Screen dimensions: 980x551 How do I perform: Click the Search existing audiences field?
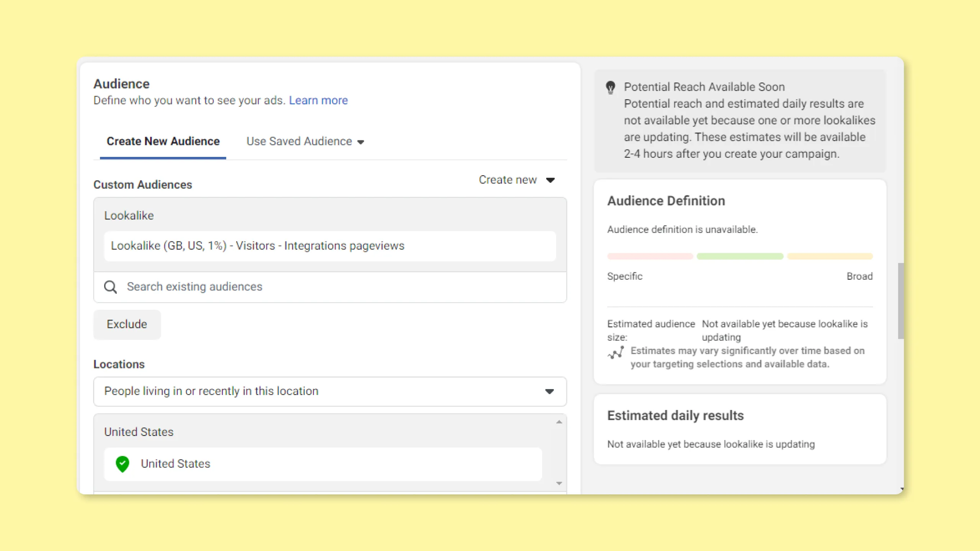click(x=330, y=287)
